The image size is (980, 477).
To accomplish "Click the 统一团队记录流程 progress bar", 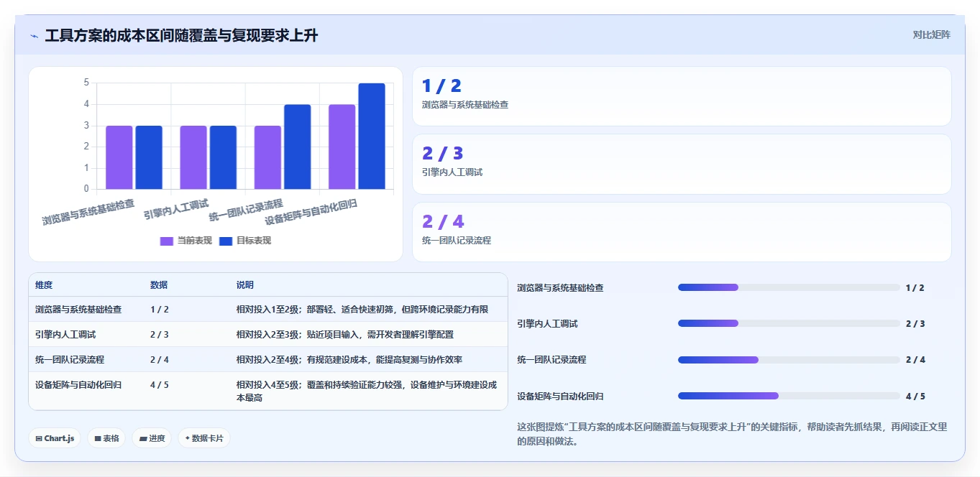I will click(789, 359).
